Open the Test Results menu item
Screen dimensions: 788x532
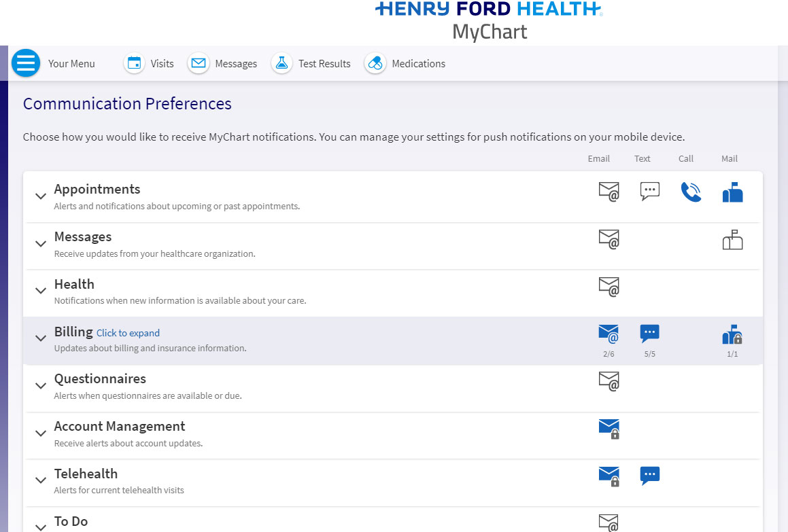pyautogui.click(x=324, y=64)
